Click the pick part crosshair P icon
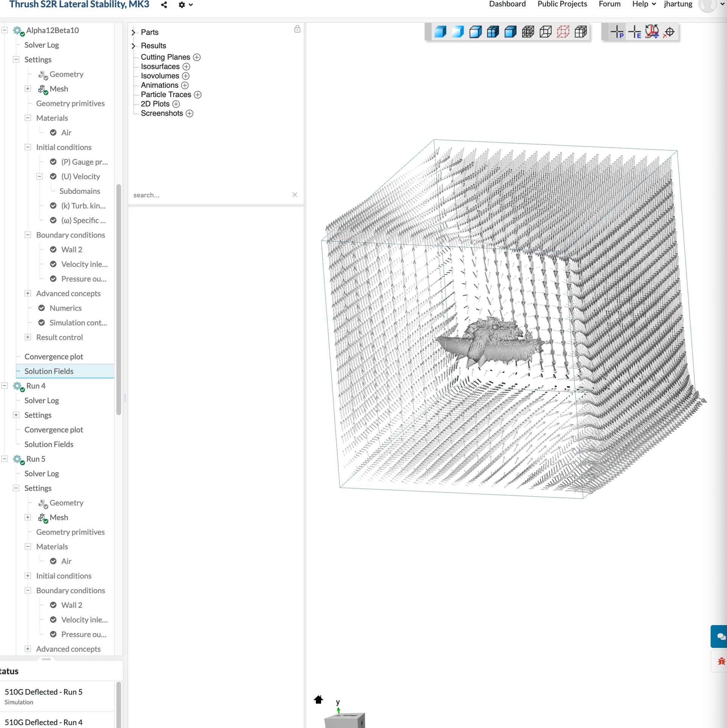The width and height of the screenshot is (727, 728). pyautogui.click(x=617, y=32)
